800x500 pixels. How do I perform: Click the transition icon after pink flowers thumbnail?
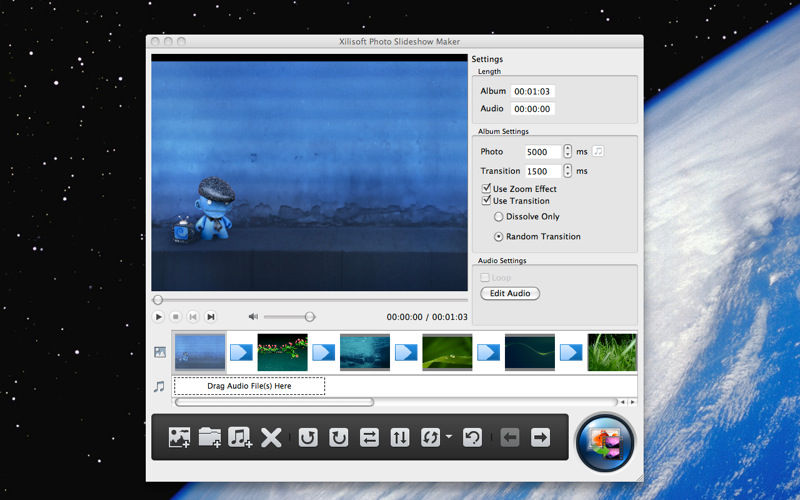323,352
